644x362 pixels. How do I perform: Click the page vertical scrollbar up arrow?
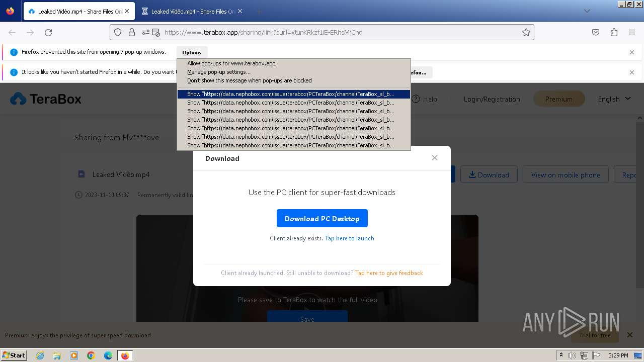click(640, 118)
